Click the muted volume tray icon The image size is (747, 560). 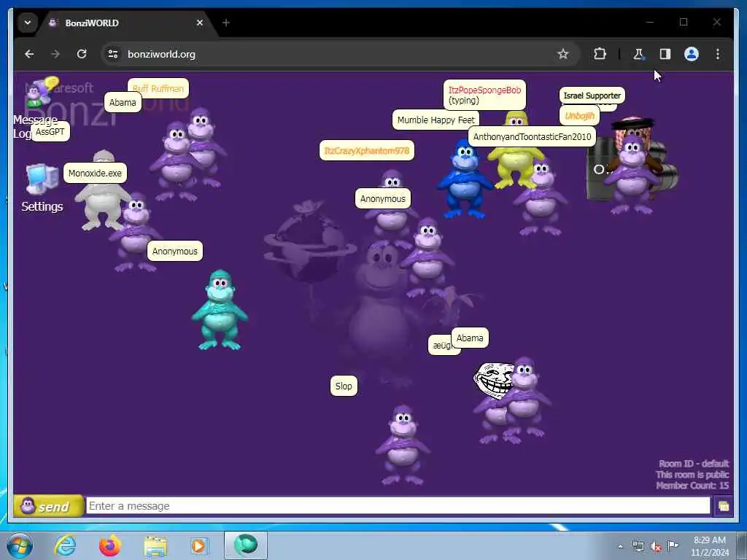[x=656, y=547]
